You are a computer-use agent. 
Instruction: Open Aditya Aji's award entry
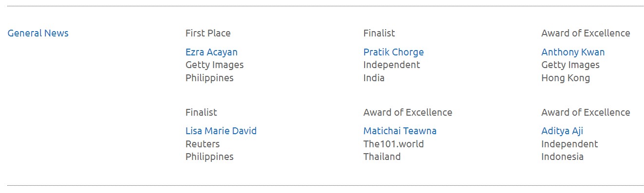(562, 131)
